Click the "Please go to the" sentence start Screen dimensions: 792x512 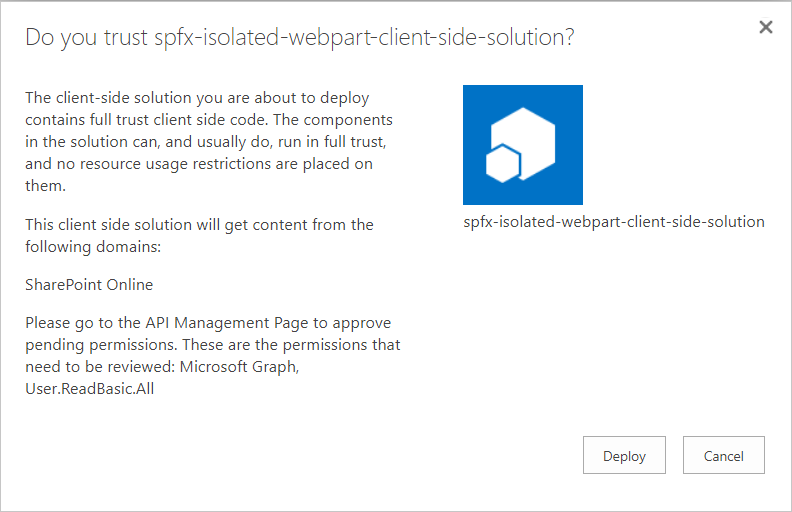(x=80, y=323)
